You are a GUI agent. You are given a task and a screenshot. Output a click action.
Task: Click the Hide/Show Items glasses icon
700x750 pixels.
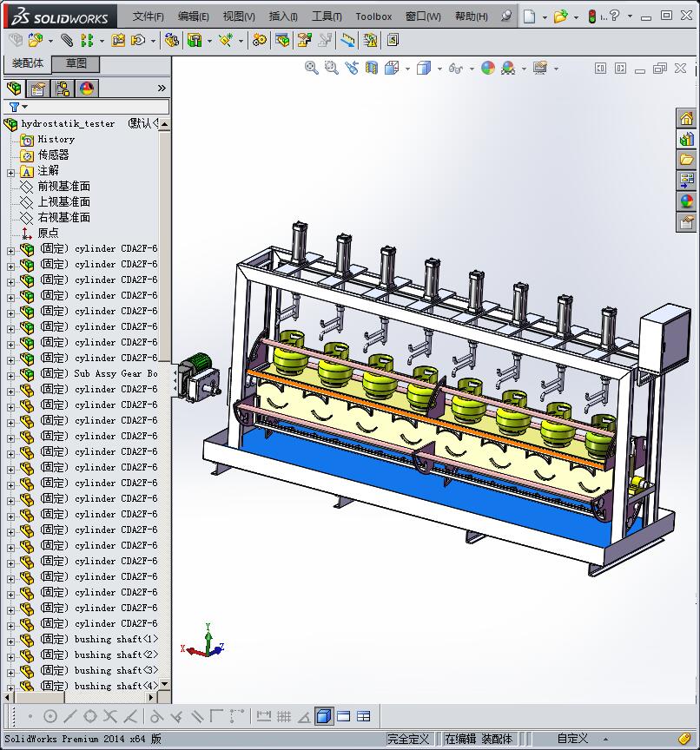455,69
